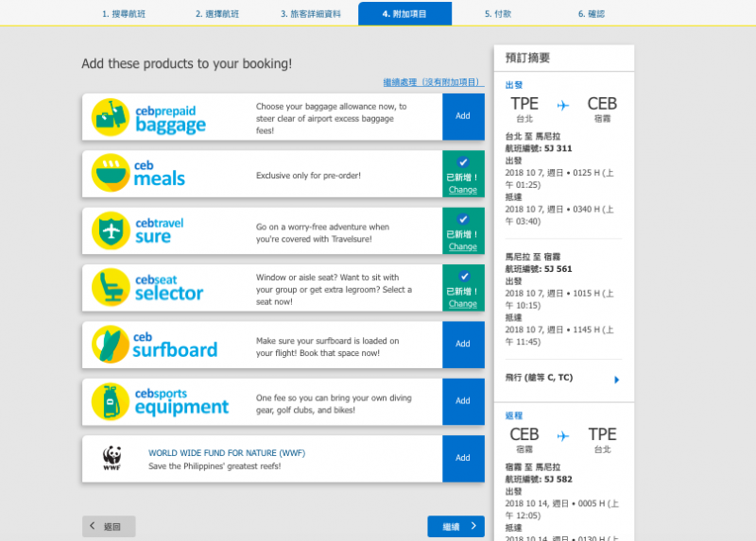Select step 4 附加項目 tab
Image resolution: width=756 pixels, height=541 pixels.
tap(404, 14)
